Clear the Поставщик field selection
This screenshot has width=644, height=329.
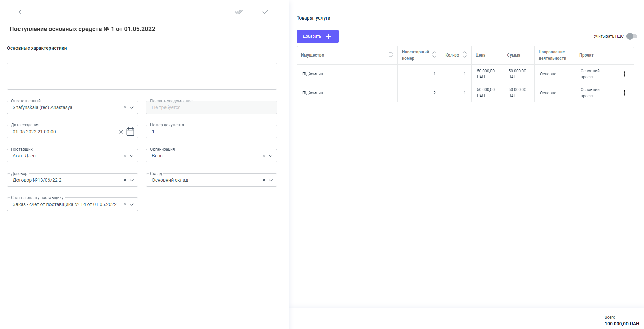point(125,156)
